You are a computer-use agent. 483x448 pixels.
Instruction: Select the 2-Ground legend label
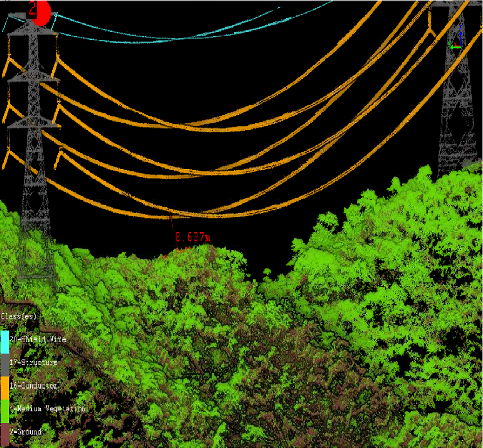tap(25, 432)
